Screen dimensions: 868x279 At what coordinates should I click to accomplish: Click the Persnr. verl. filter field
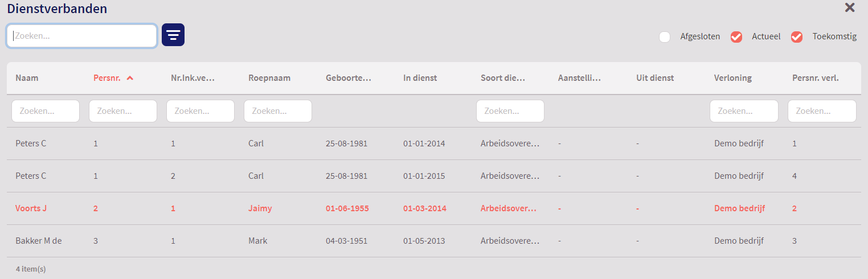coord(822,111)
